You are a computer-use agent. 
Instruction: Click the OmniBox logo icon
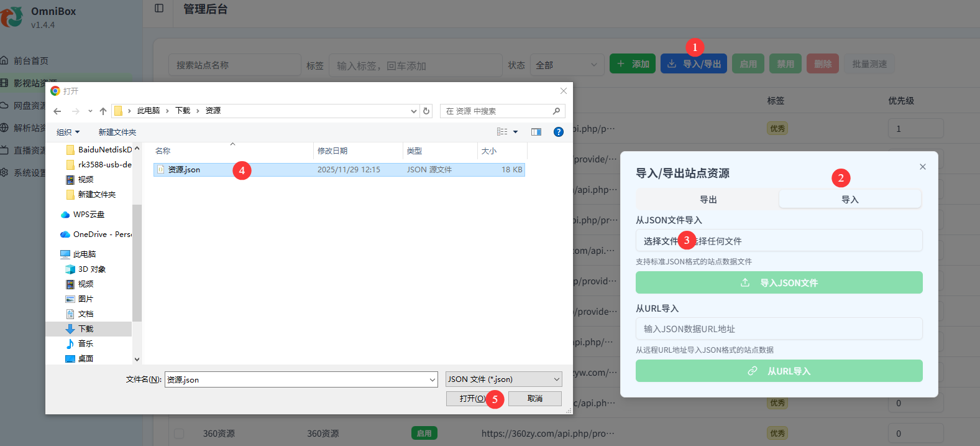tap(11, 17)
